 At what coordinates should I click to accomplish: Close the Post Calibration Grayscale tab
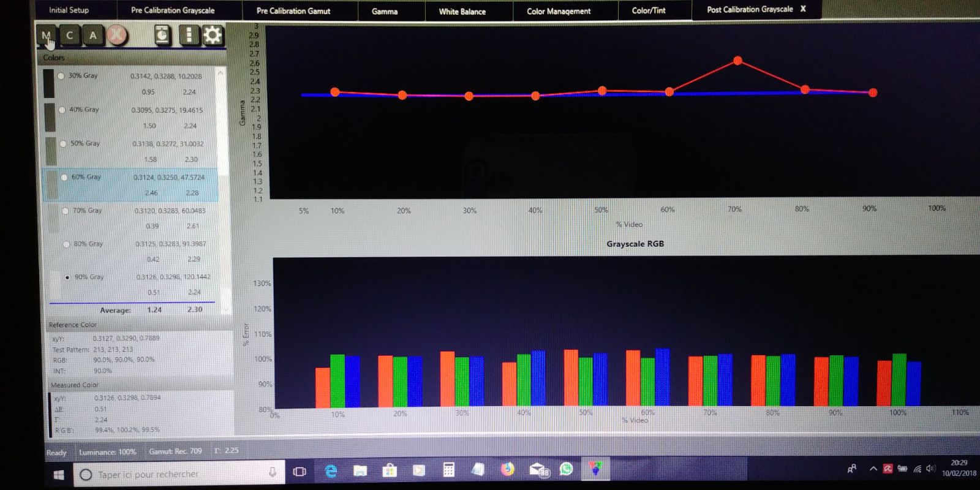point(803,9)
